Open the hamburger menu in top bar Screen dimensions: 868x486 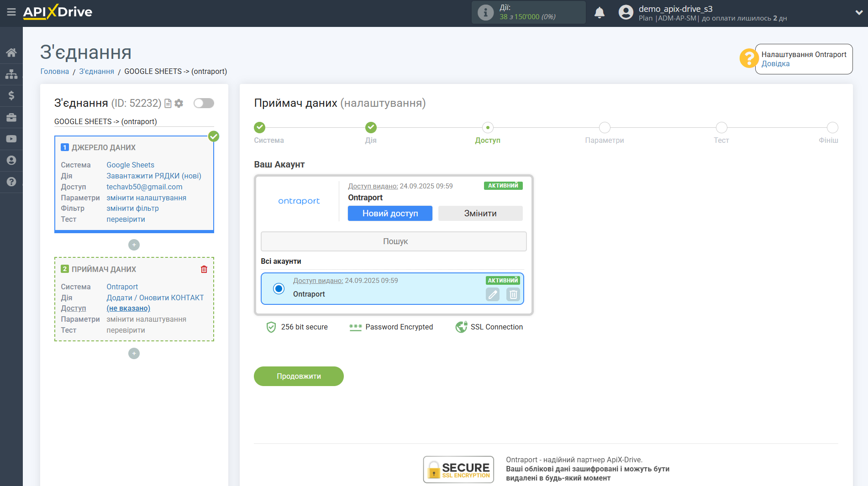click(11, 12)
